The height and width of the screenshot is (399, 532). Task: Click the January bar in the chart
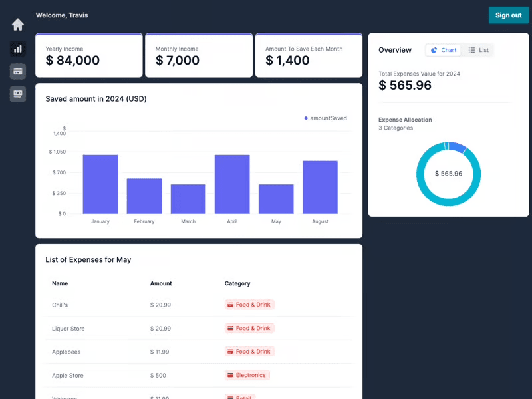(x=100, y=184)
